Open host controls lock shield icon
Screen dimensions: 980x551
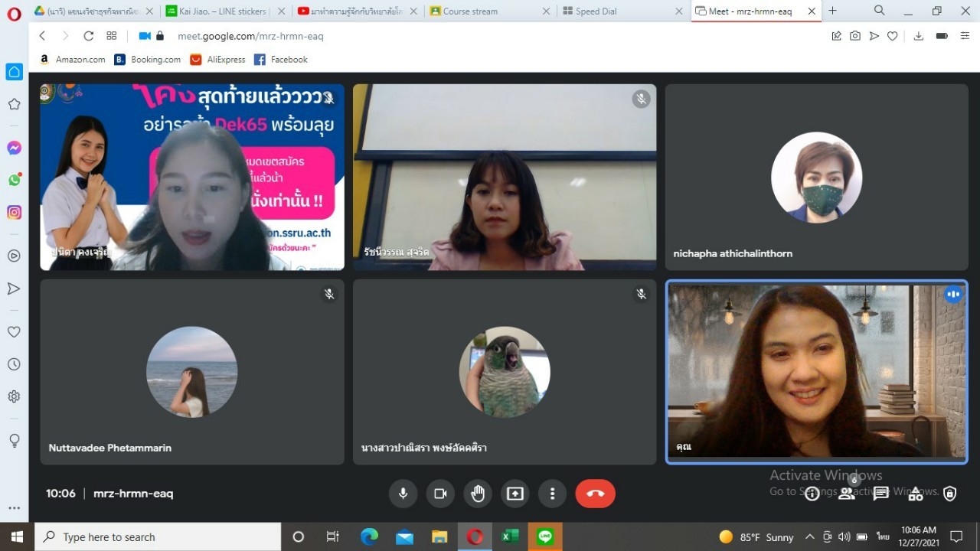tap(949, 494)
